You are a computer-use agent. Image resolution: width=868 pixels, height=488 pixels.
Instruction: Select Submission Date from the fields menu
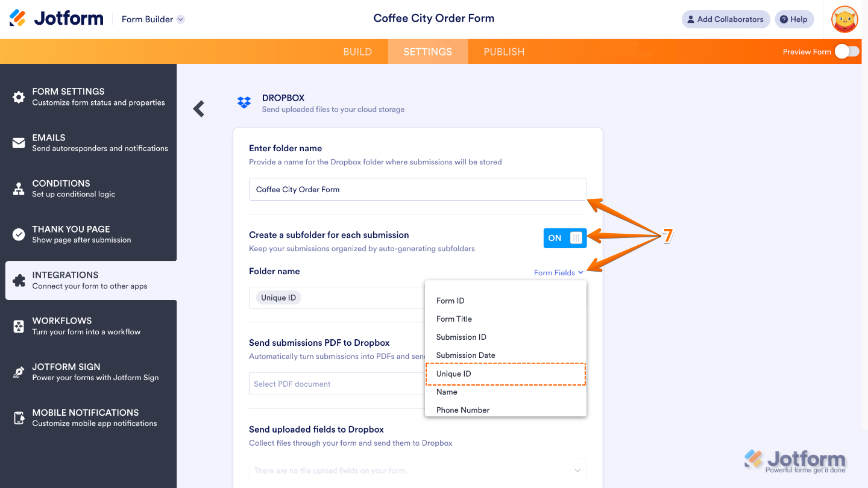coord(465,355)
